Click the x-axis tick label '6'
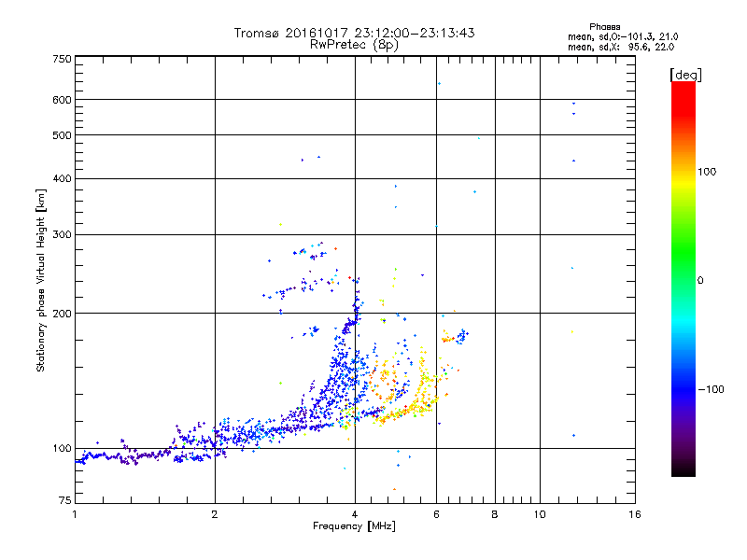This screenshot has width=747, height=560. coord(436,514)
